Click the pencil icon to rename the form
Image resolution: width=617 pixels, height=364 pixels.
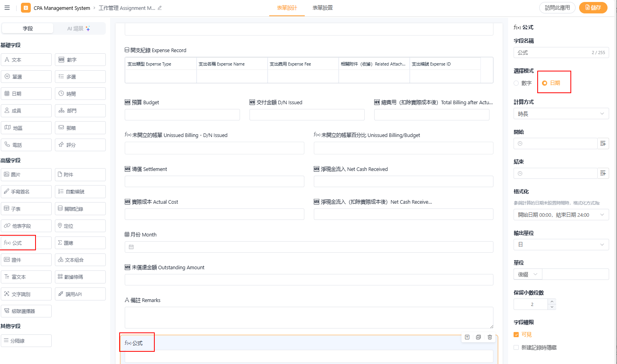pos(160,8)
